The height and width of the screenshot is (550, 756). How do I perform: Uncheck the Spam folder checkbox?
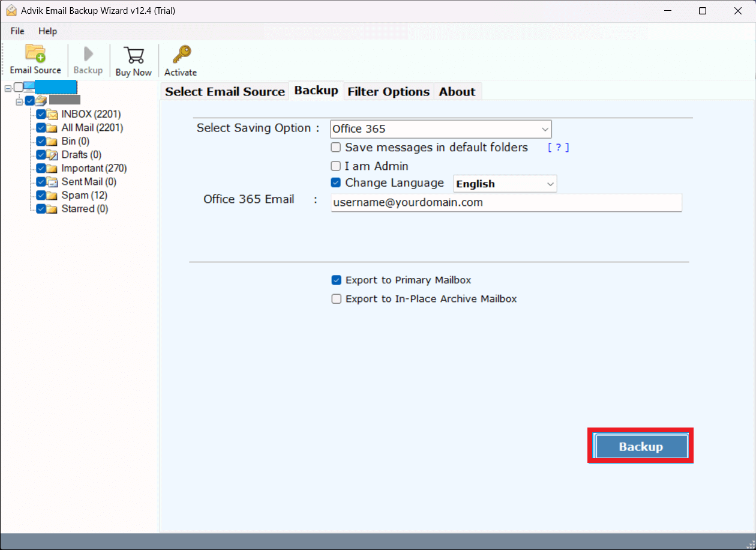point(41,195)
